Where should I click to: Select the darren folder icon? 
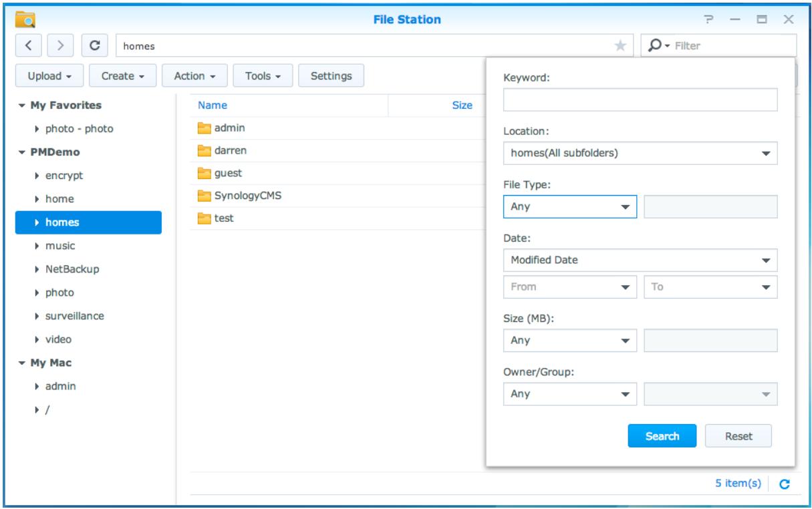click(204, 151)
